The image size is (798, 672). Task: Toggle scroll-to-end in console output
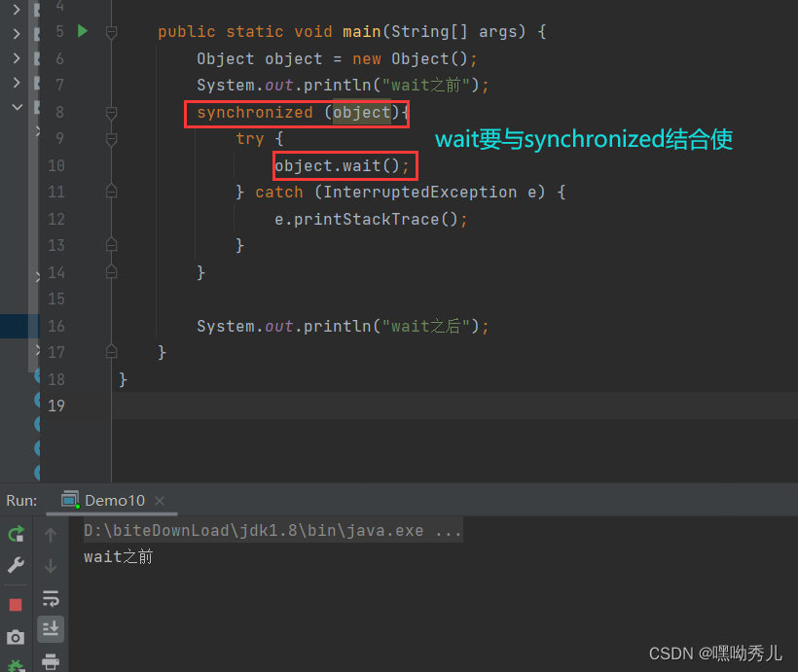click(51, 629)
